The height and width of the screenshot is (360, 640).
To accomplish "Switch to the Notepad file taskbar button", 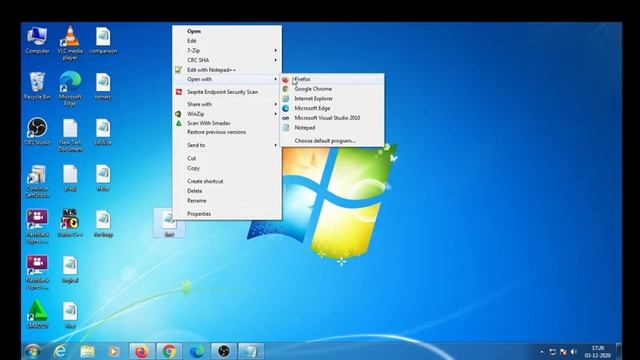I will point(251,351).
